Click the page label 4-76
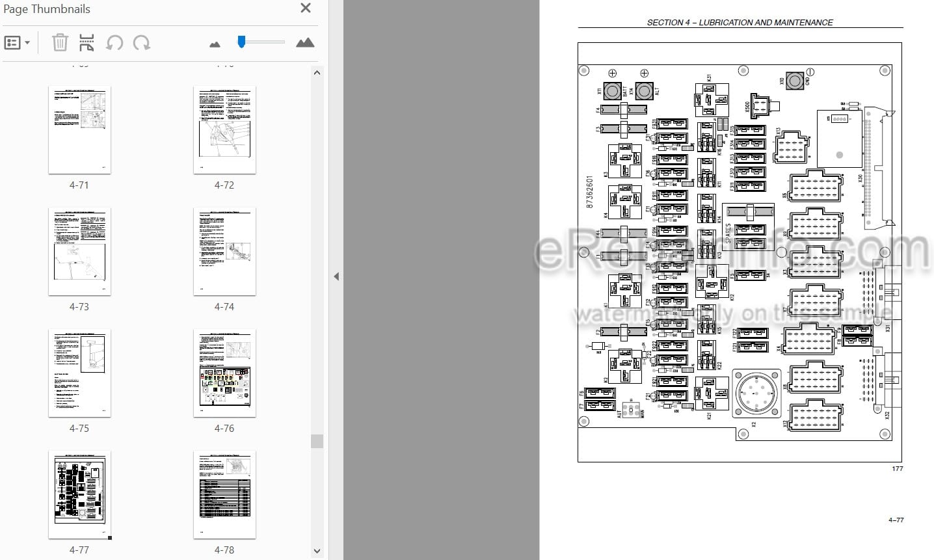Viewport: 934px width, 560px height. pyautogui.click(x=224, y=429)
